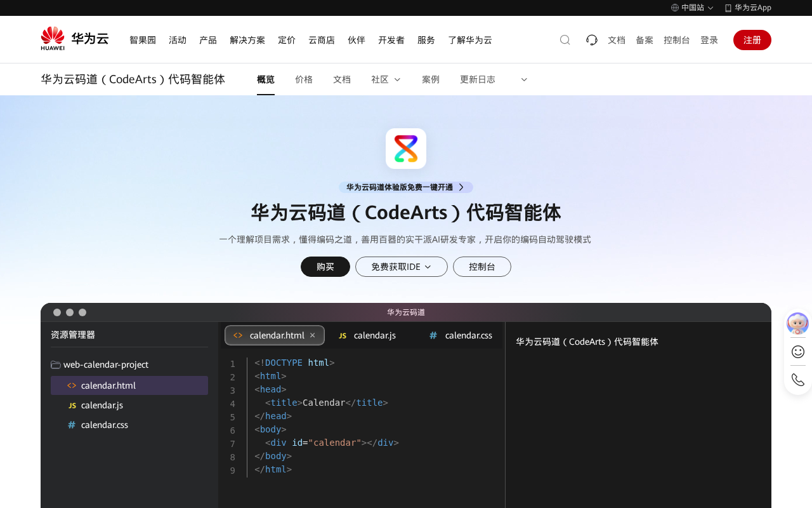Click code line 4 with title Calendar
Image resolution: width=812 pixels, height=508 pixels.
coord(327,403)
